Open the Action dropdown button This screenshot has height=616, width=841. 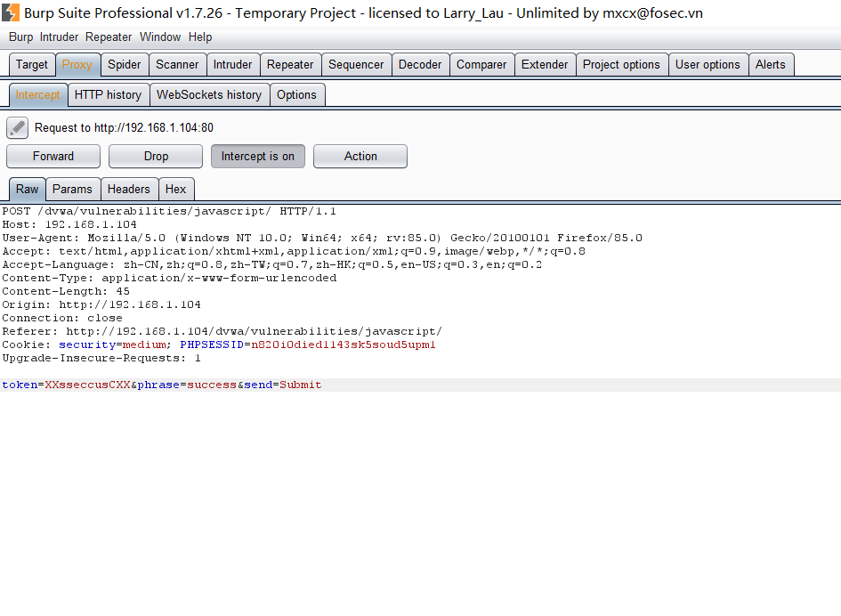pos(360,157)
